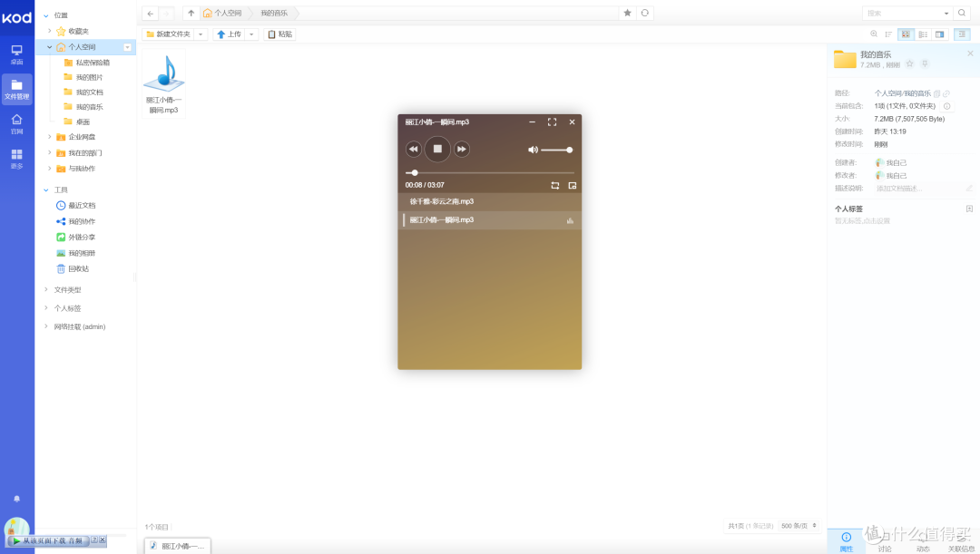Skip to previous track in music player
The height and width of the screenshot is (554, 980).
[x=413, y=150]
